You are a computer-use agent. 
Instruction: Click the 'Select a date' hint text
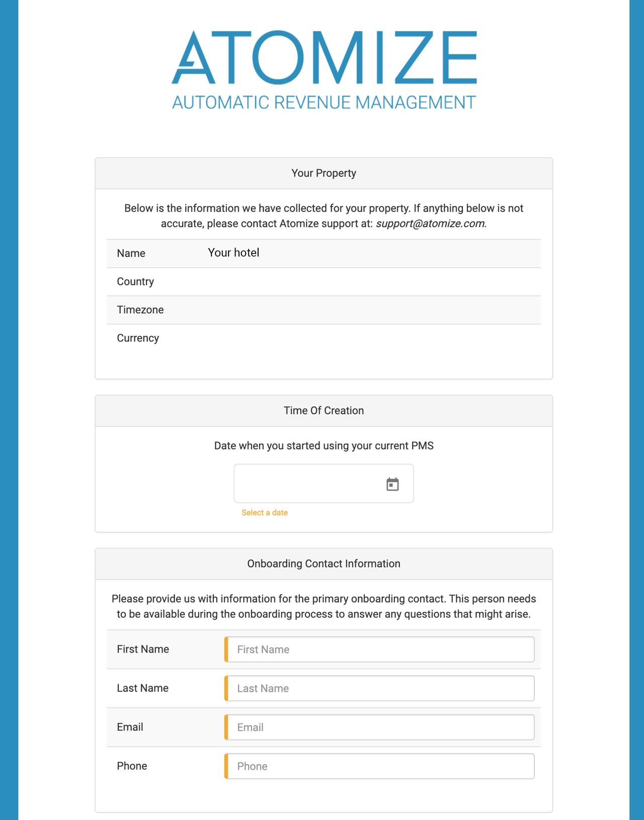tap(265, 513)
